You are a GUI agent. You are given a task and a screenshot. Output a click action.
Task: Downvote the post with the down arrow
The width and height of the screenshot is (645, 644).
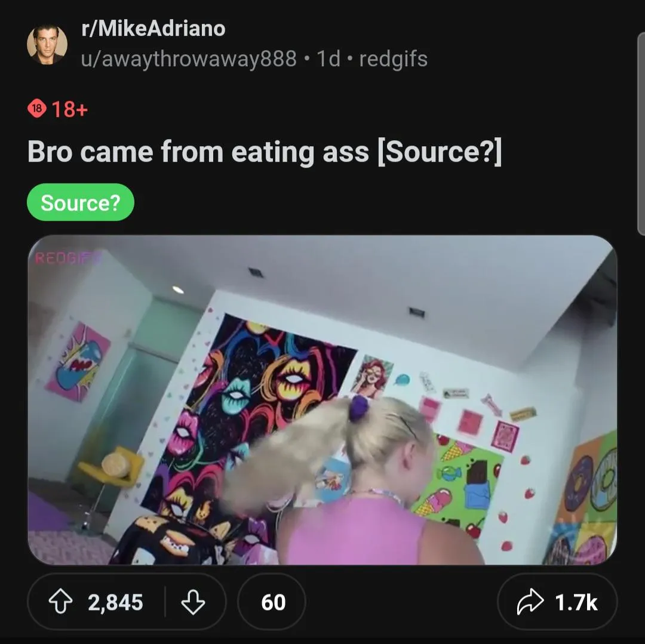(192, 602)
